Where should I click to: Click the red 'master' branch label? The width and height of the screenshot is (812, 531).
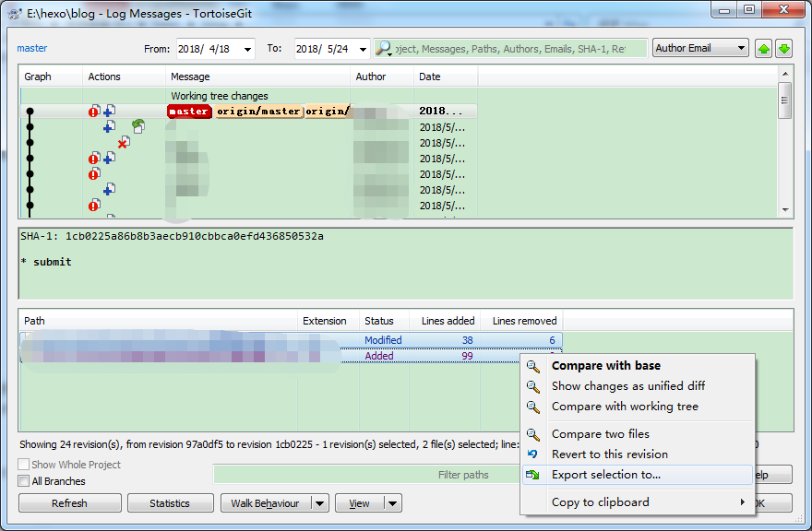[x=189, y=112]
